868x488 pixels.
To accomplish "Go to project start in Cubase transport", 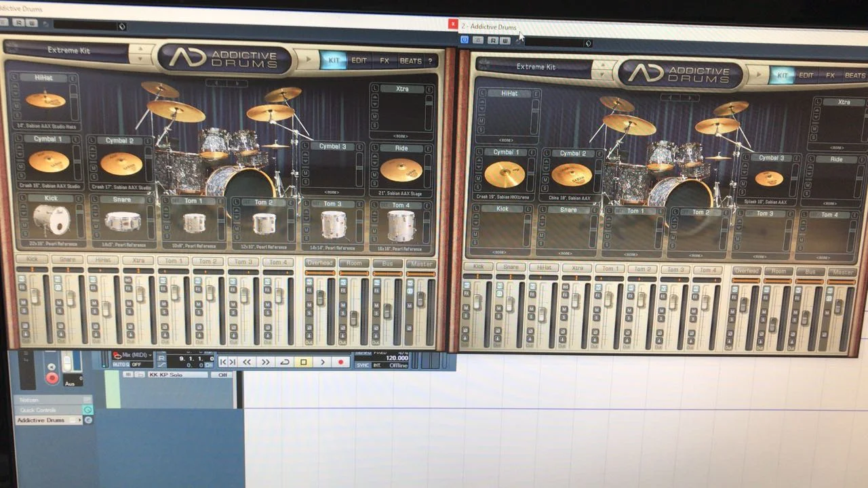I will coord(224,362).
